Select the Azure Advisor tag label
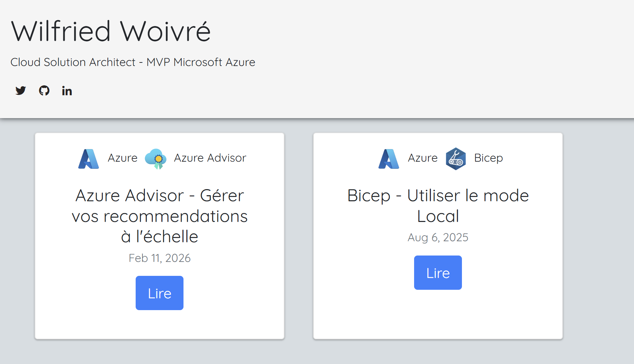 coord(210,158)
